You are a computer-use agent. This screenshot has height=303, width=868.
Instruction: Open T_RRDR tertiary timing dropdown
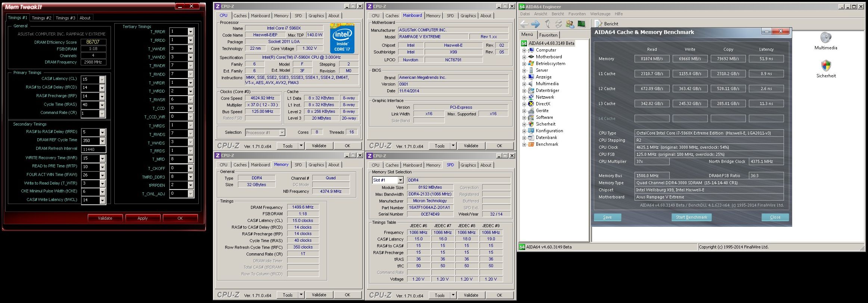(190, 32)
